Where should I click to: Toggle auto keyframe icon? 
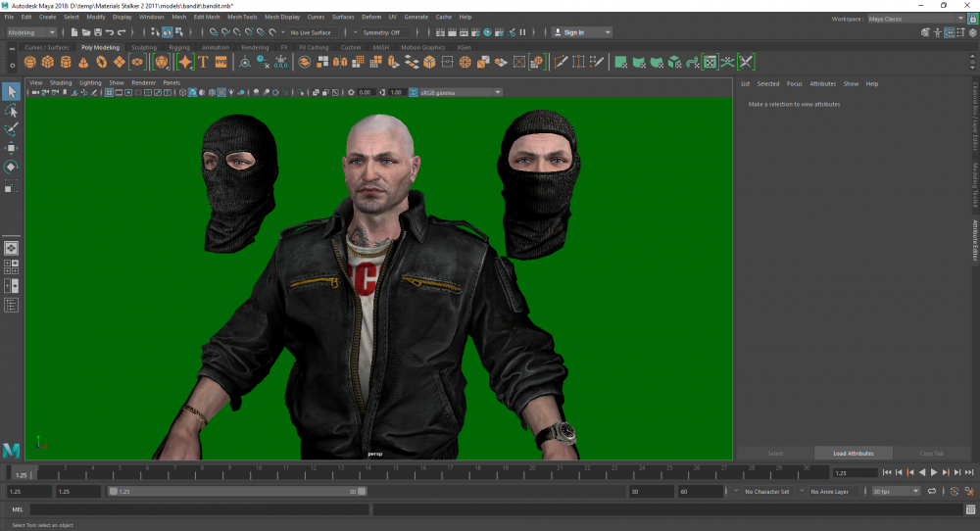click(x=955, y=492)
